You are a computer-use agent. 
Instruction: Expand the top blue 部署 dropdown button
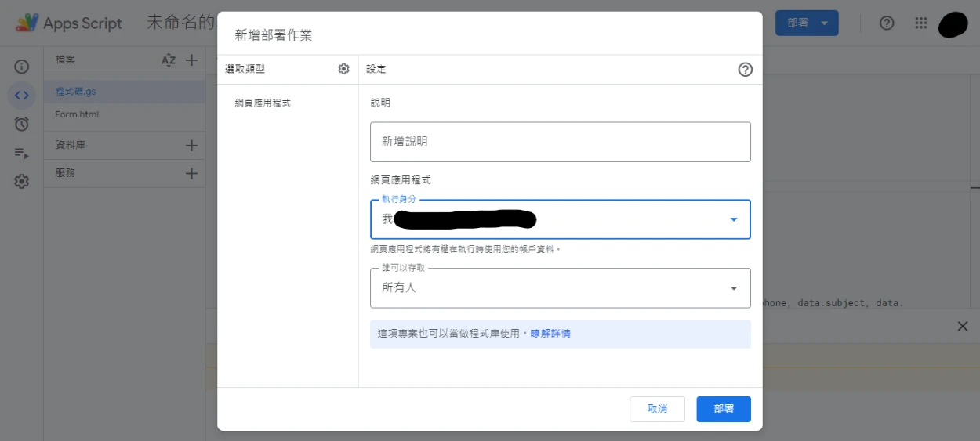coord(807,23)
